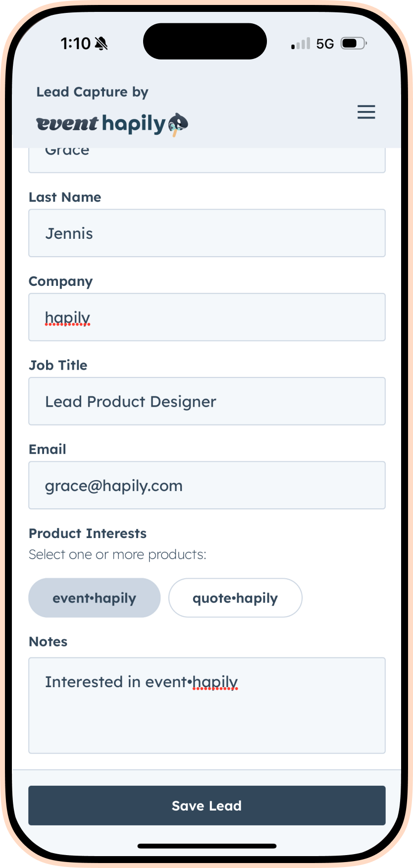Tap the home indicator bar at bottom
The height and width of the screenshot is (868, 413).
point(207,846)
